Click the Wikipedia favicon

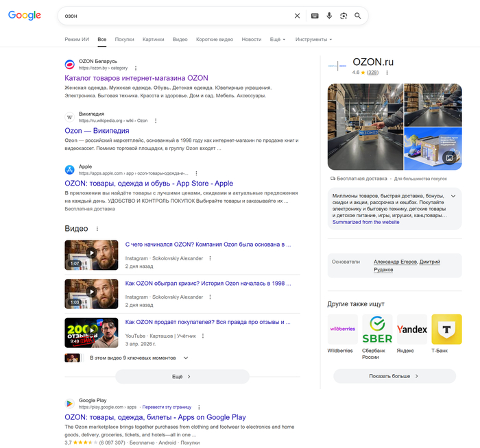[x=69, y=117]
